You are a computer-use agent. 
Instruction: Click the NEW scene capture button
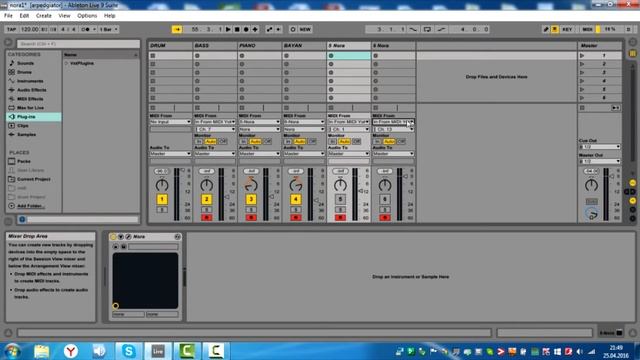click(x=305, y=29)
